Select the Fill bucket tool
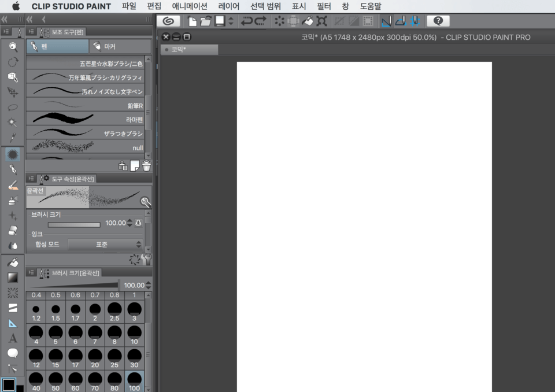The width and height of the screenshot is (555, 392). [13, 262]
